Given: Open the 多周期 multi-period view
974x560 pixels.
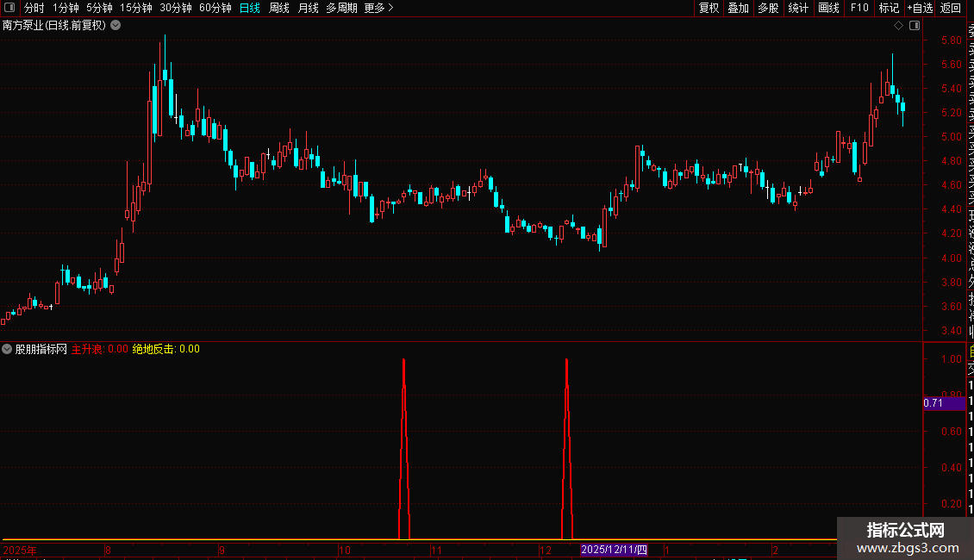Looking at the screenshot, I should [341, 8].
